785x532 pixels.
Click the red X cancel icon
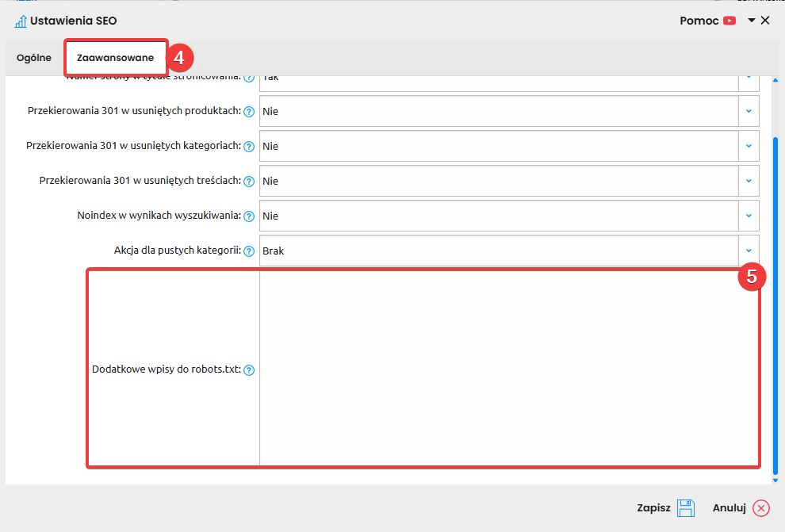(x=761, y=508)
